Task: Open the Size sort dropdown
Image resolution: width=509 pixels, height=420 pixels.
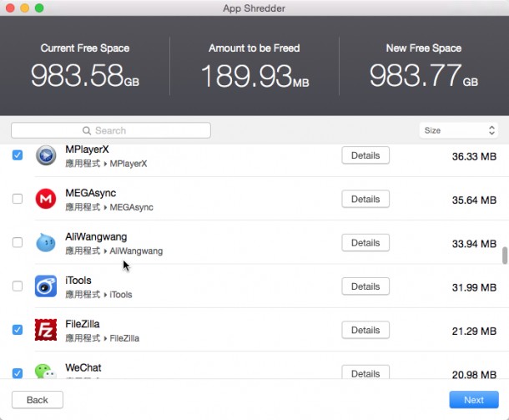Action: tap(458, 131)
